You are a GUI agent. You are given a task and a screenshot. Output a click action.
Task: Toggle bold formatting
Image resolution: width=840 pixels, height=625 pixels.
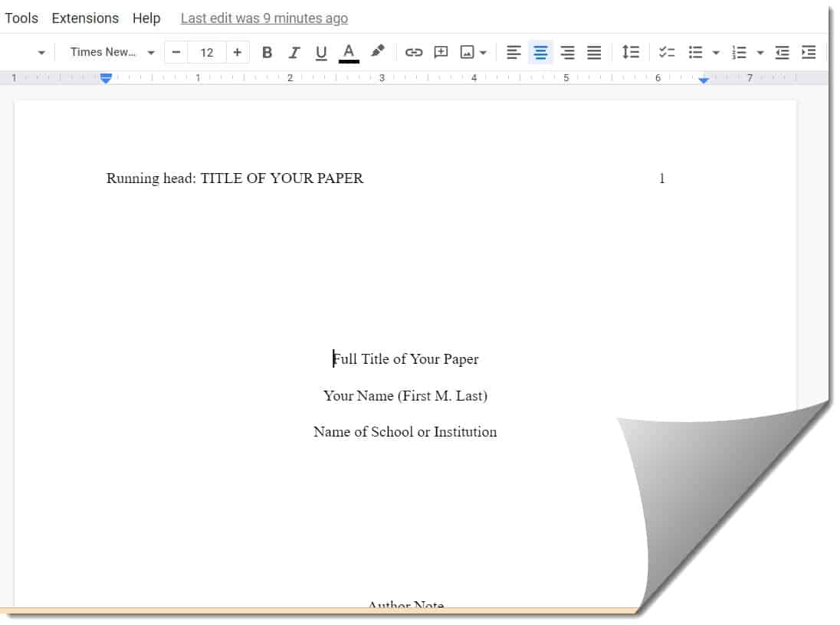coord(267,52)
